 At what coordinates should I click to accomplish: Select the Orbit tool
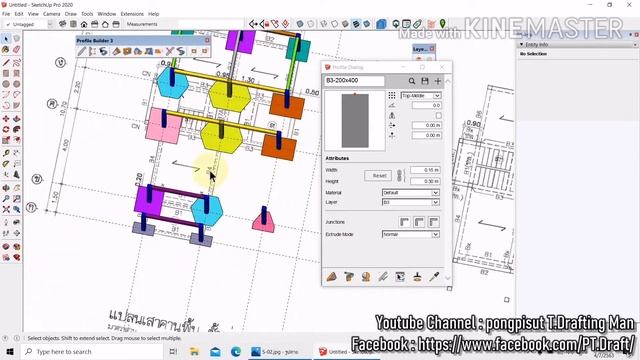point(6,188)
